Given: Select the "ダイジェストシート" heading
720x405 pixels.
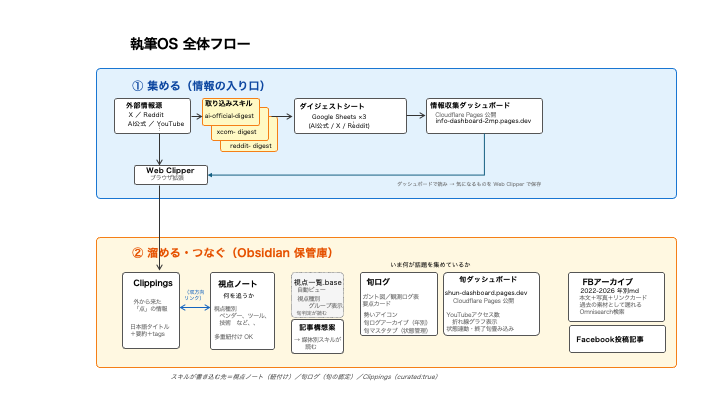Looking at the screenshot, I should pos(332,106).
